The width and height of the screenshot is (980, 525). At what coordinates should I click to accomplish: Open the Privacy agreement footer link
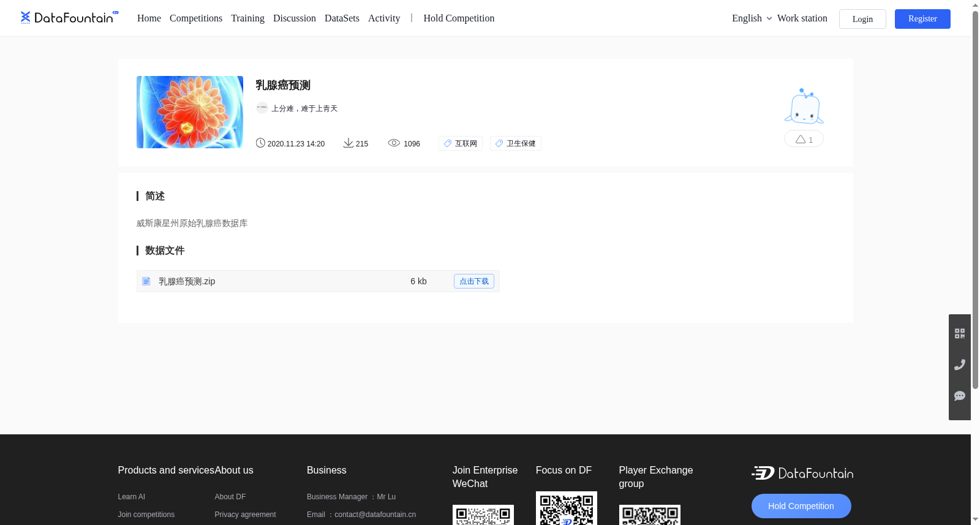tap(245, 515)
